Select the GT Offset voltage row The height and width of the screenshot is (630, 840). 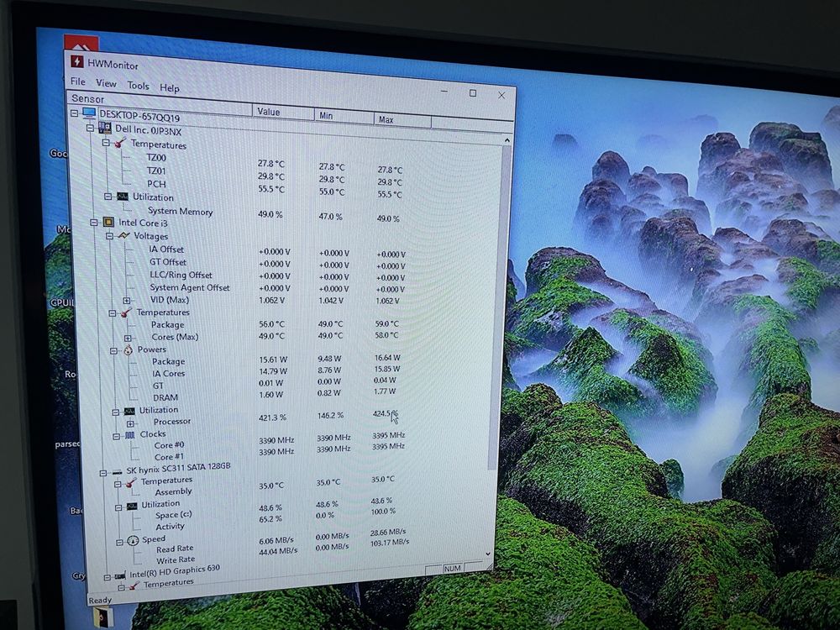coord(168,262)
